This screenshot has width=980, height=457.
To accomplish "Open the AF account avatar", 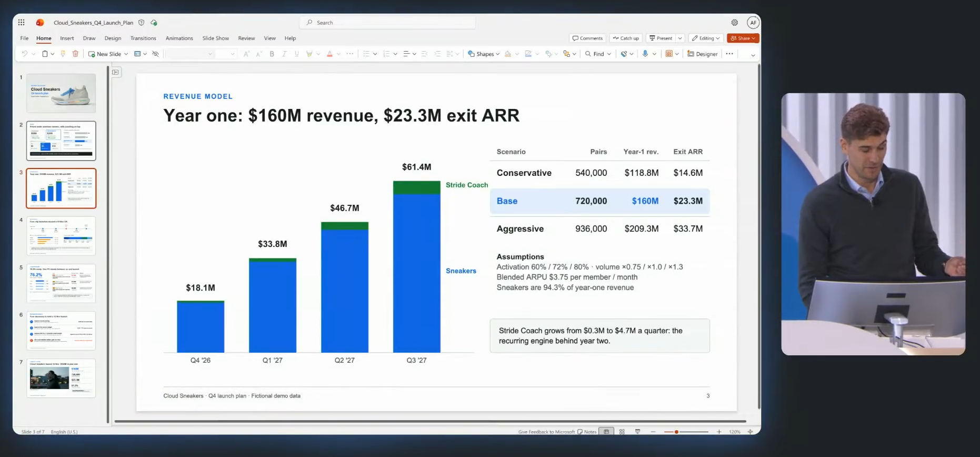I will [x=753, y=23].
